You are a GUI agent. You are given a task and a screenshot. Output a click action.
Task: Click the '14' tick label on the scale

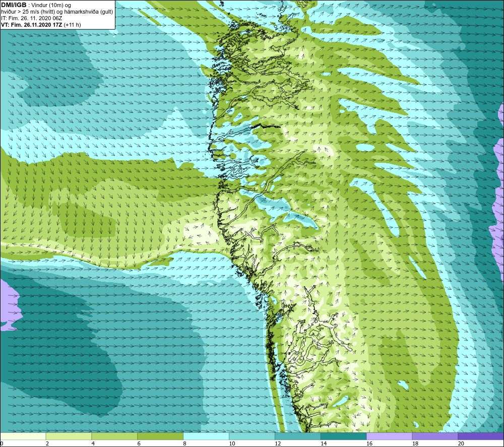pyautogui.click(x=324, y=443)
